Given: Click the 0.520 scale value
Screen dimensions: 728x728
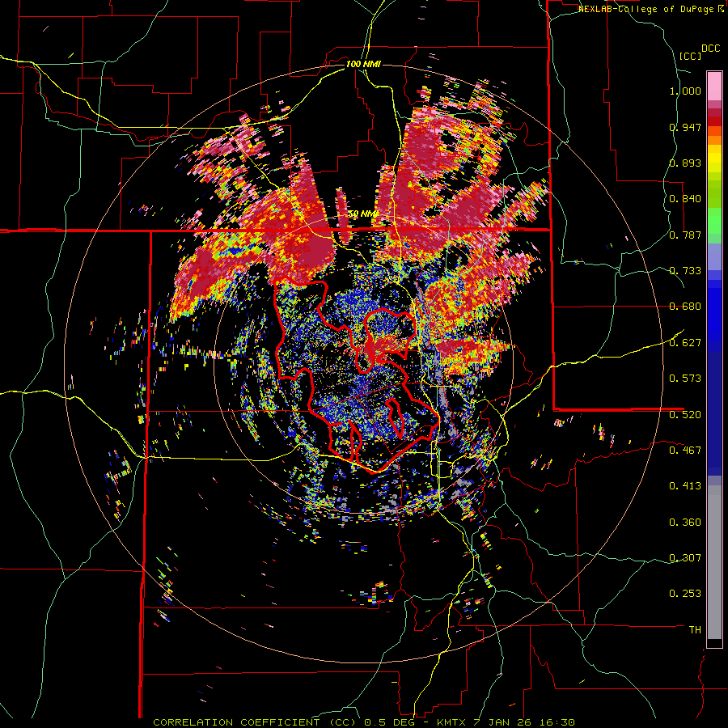Looking at the screenshot, I should pyautogui.click(x=685, y=414).
